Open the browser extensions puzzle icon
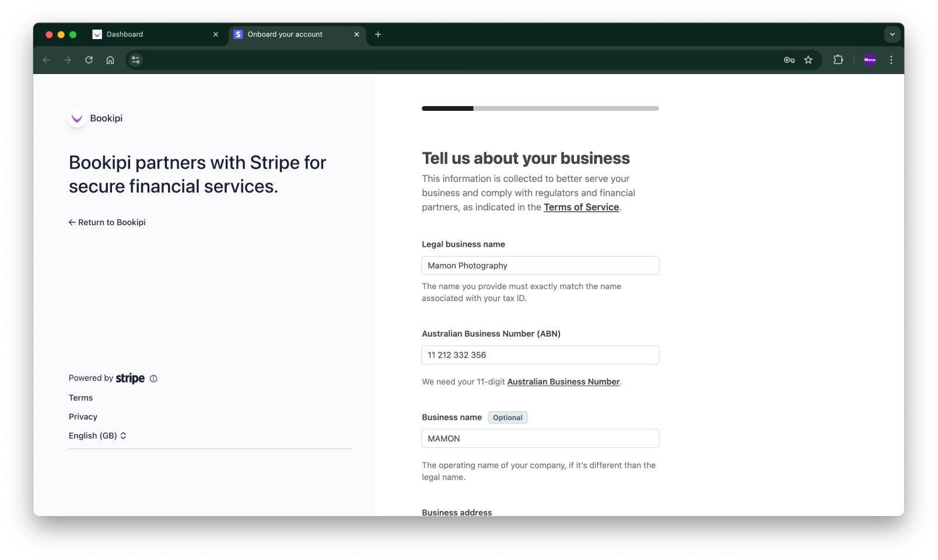Image resolution: width=938 pixels, height=560 pixels. [x=838, y=60]
